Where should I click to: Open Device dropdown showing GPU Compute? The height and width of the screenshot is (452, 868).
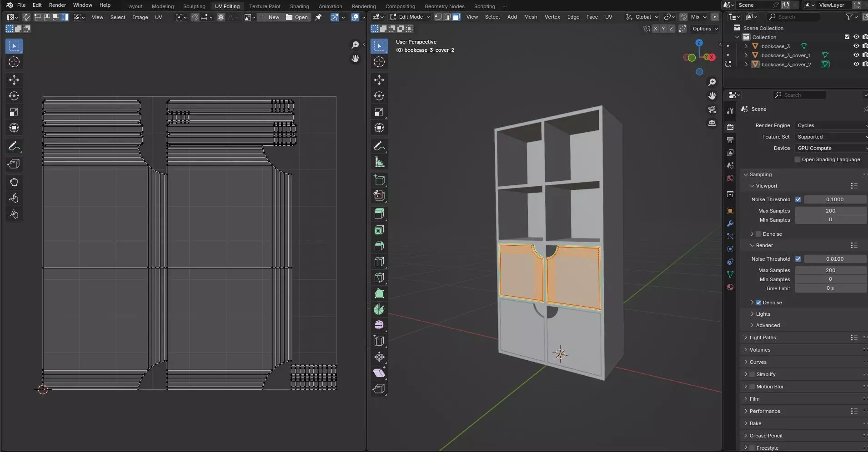pyautogui.click(x=831, y=148)
